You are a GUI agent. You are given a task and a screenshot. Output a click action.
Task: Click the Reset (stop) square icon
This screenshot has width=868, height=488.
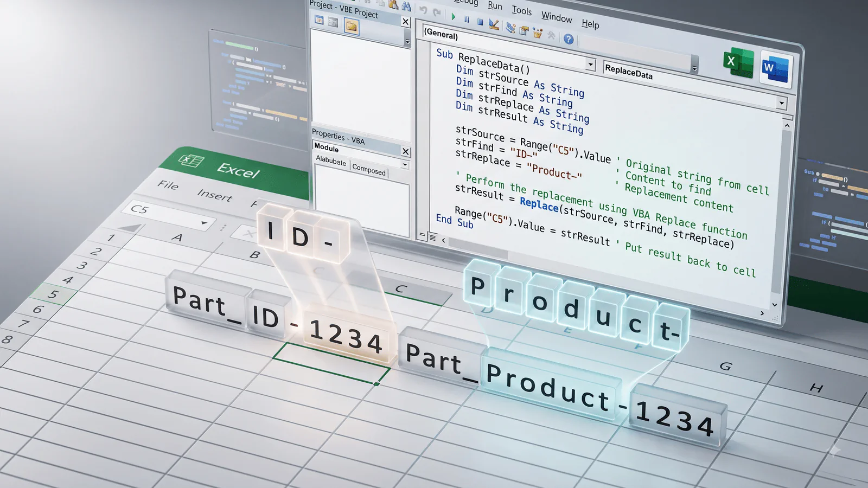pyautogui.click(x=480, y=22)
